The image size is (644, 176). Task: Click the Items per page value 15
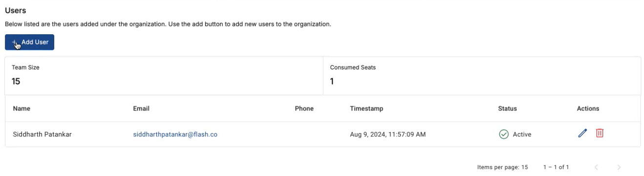[524, 167]
